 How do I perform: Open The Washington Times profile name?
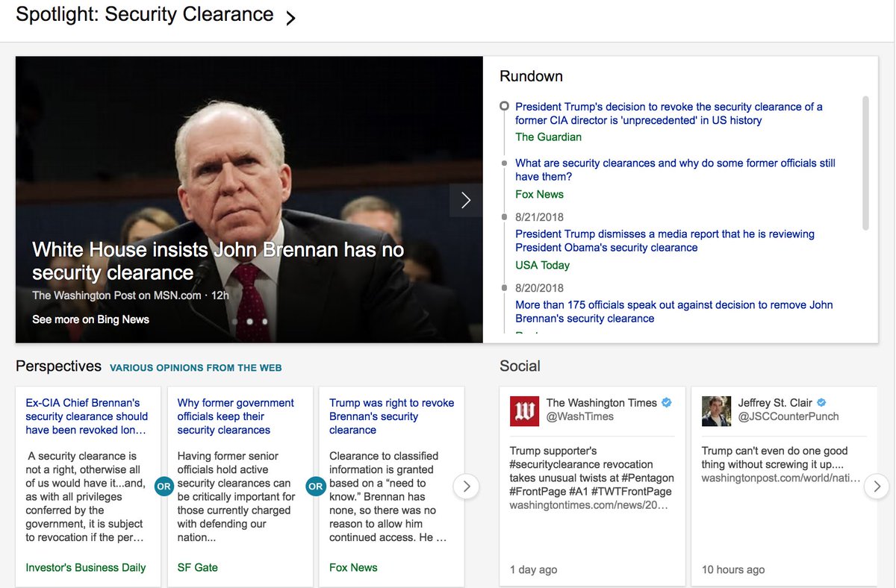602,403
